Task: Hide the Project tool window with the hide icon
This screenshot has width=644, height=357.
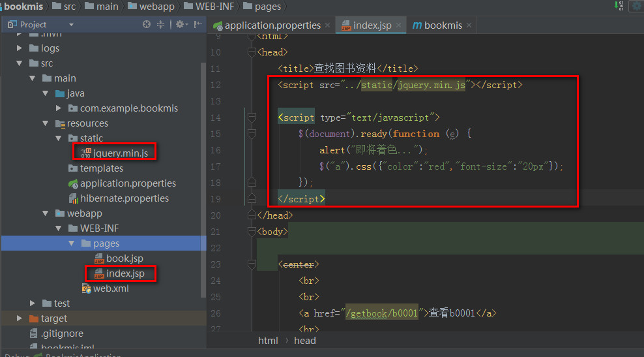Action: coord(198,24)
